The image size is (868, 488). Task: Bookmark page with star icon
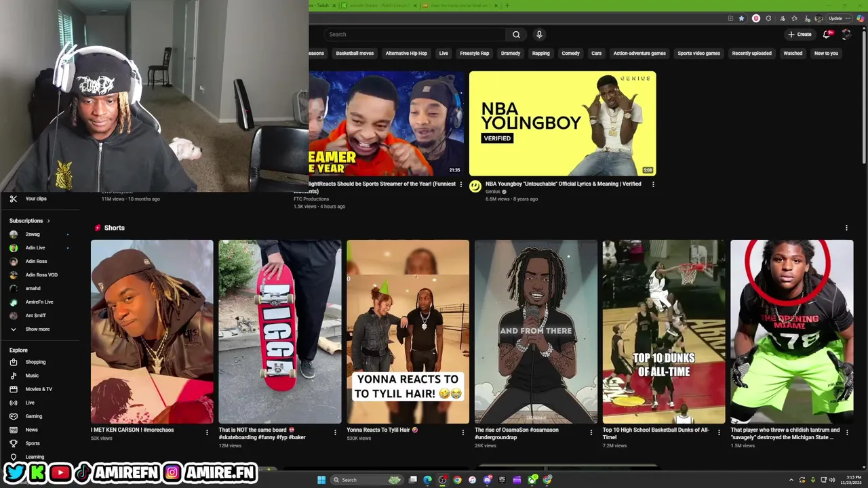741,18
